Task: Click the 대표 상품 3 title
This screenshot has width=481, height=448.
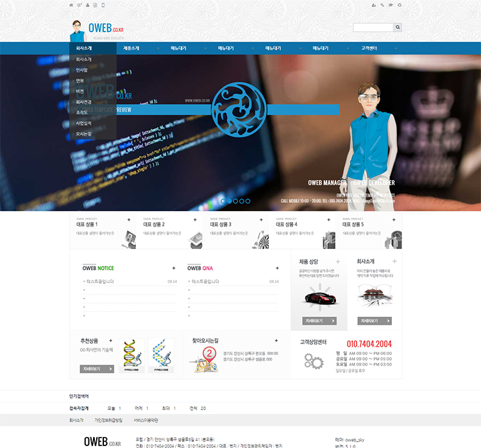Action: click(221, 225)
